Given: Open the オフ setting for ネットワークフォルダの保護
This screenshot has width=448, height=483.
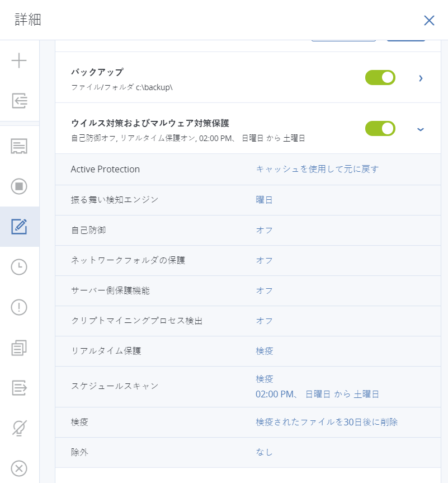Looking at the screenshot, I should click(x=265, y=260).
